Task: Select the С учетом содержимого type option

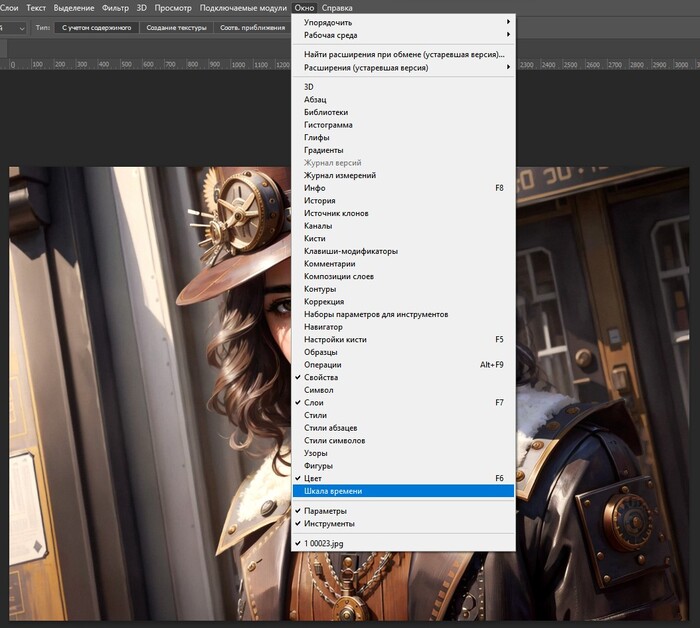Action: click(x=96, y=28)
